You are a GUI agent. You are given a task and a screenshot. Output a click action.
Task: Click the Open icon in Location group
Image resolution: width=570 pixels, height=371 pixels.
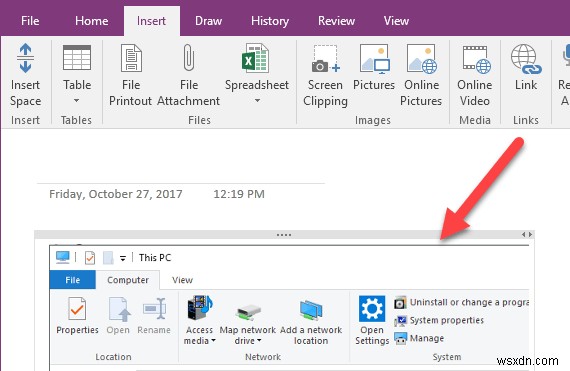(x=119, y=309)
